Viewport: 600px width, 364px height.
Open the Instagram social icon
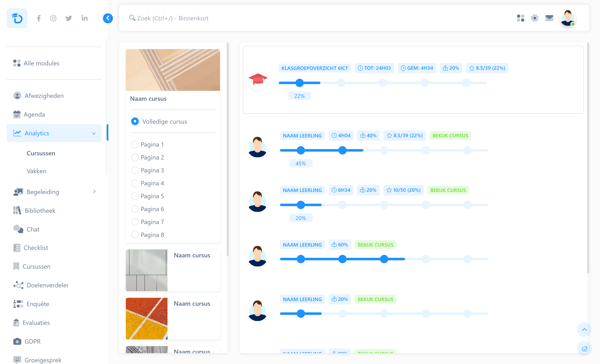point(53,18)
